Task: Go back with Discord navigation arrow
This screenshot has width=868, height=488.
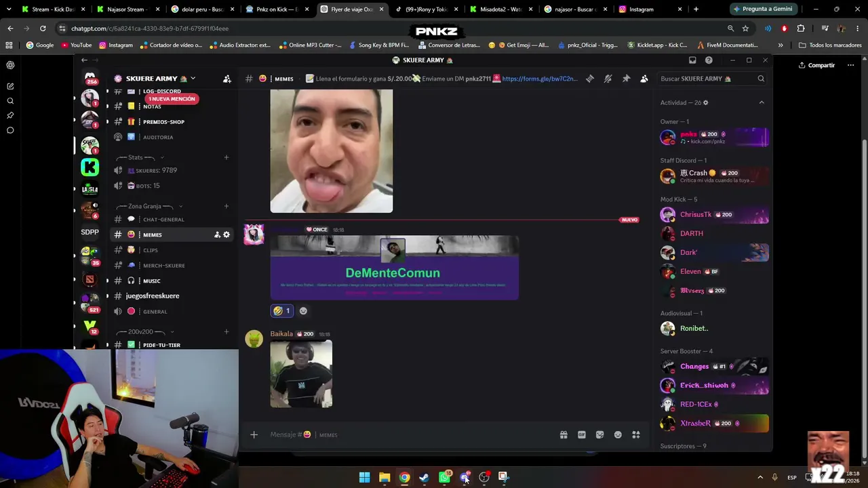Action: (84, 60)
